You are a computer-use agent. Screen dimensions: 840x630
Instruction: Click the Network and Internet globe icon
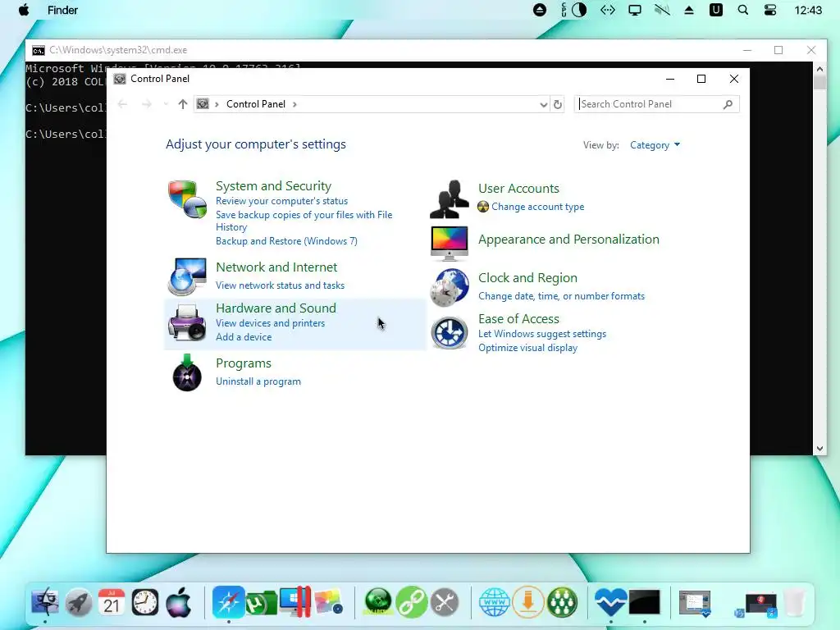[x=187, y=276]
